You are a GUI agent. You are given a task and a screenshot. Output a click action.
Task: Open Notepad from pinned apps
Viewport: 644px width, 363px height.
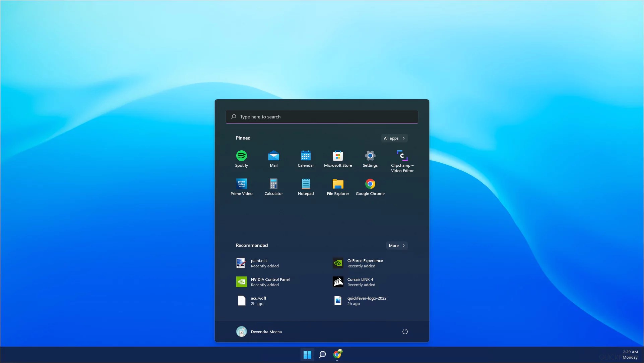tap(306, 187)
